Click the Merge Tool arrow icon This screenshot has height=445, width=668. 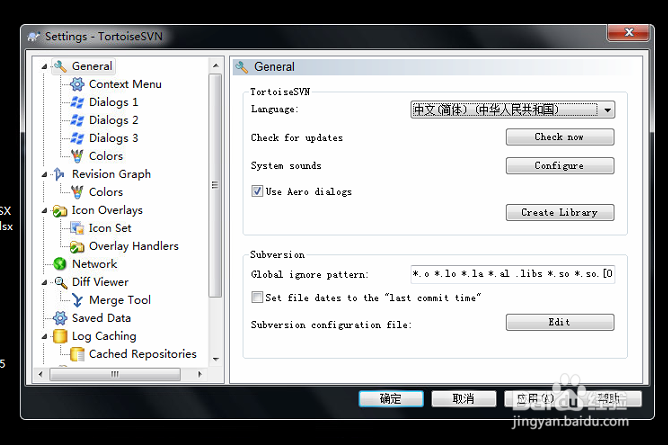click(77, 300)
